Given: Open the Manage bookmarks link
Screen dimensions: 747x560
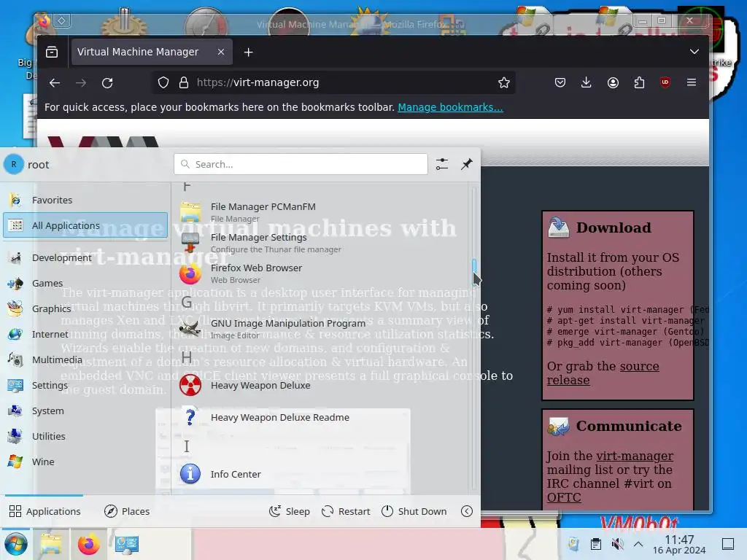Looking at the screenshot, I should click(450, 107).
